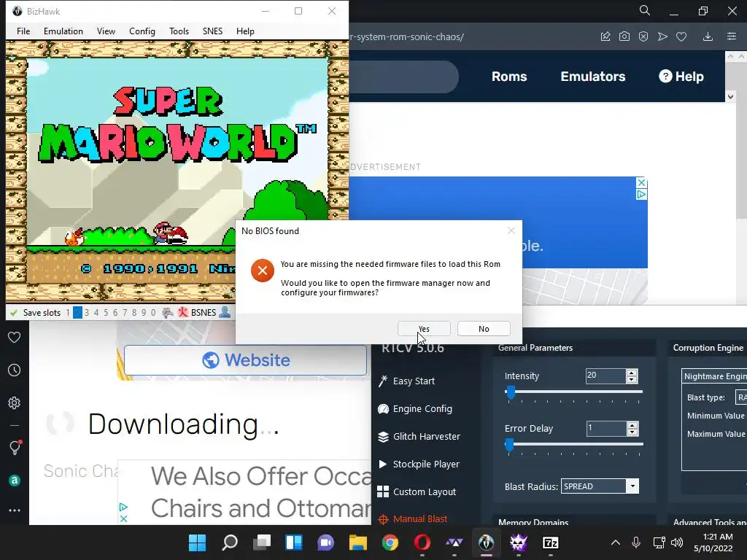Screen dimensions: 747x560
Task: Click the Intensity value field showing 20
Action: click(605, 376)
